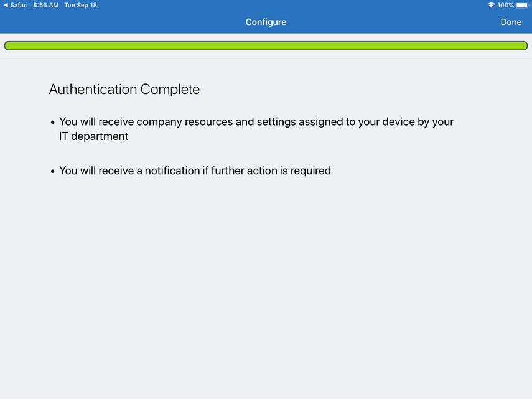Tap the notification if further action sentence
This screenshot has height=399, width=532.
point(195,171)
